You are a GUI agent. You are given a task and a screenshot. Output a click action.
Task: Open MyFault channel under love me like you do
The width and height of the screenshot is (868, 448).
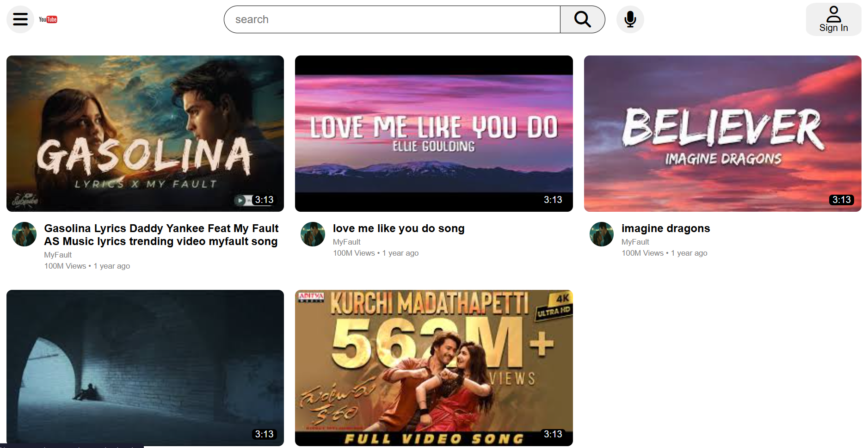[346, 242]
